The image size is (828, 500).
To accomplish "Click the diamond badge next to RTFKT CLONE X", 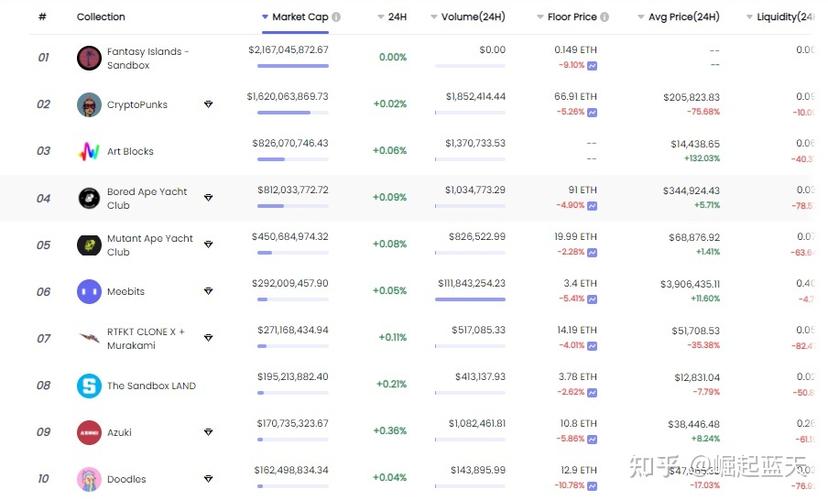I will coord(209,337).
